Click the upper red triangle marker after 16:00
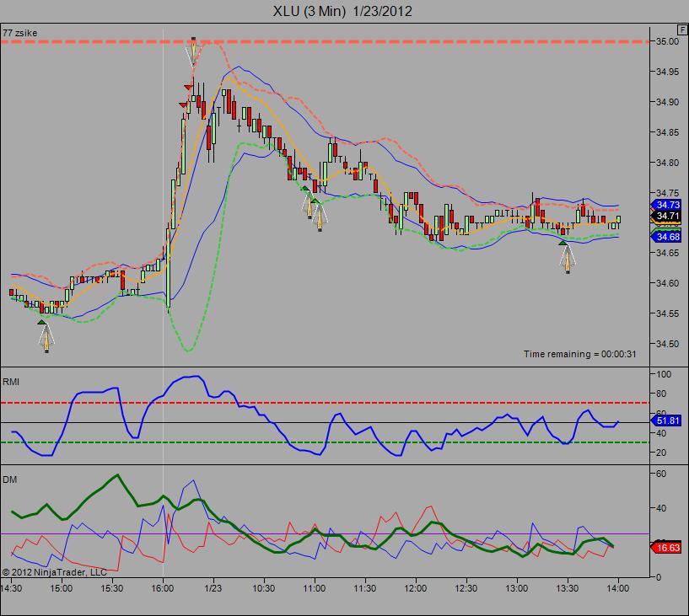This screenshot has width=689, height=616. (x=188, y=88)
